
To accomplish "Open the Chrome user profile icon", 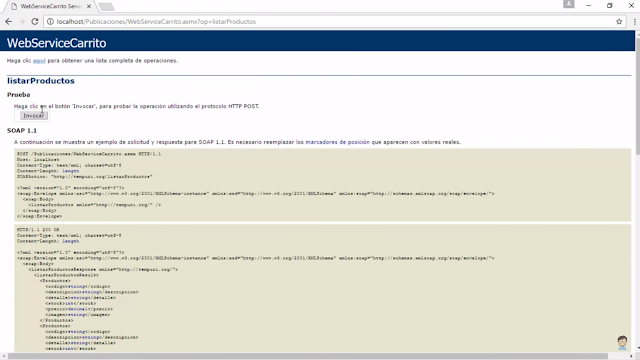I will click(x=569, y=4).
